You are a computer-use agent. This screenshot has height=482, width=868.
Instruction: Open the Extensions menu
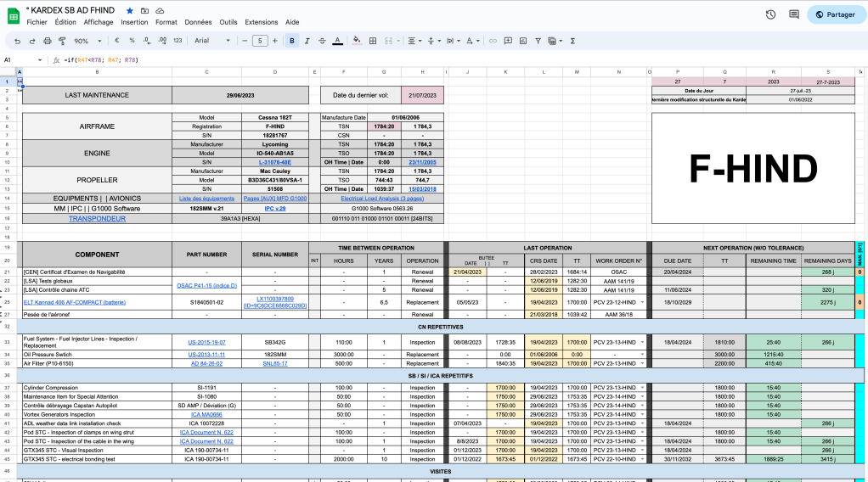pyautogui.click(x=261, y=22)
